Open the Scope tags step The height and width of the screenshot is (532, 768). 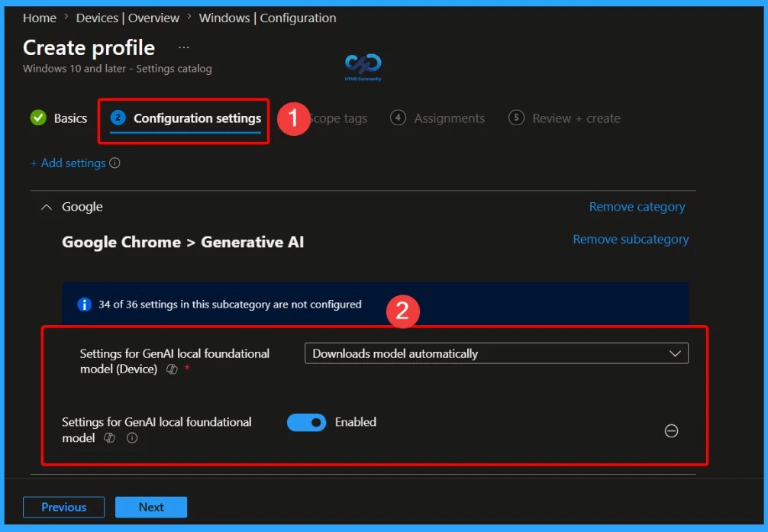click(x=338, y=118)
